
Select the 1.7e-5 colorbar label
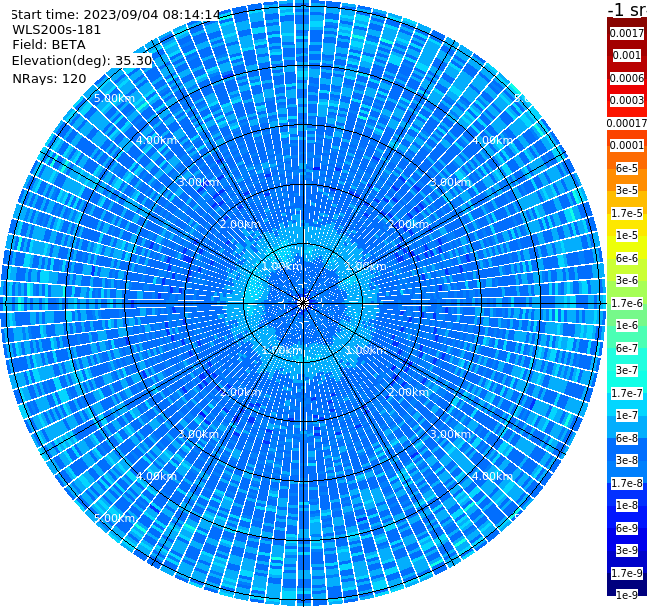click(627, 213)
